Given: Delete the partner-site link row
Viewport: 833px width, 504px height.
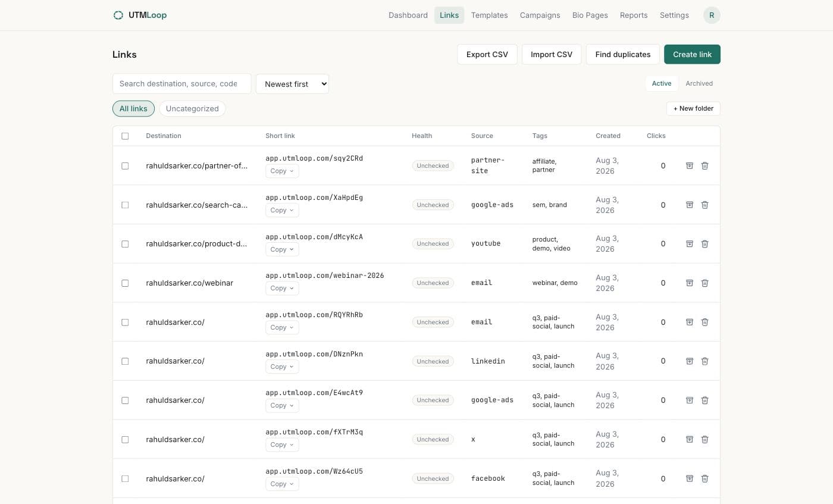Looking at the screenshot, I should [x=704, y=165].
